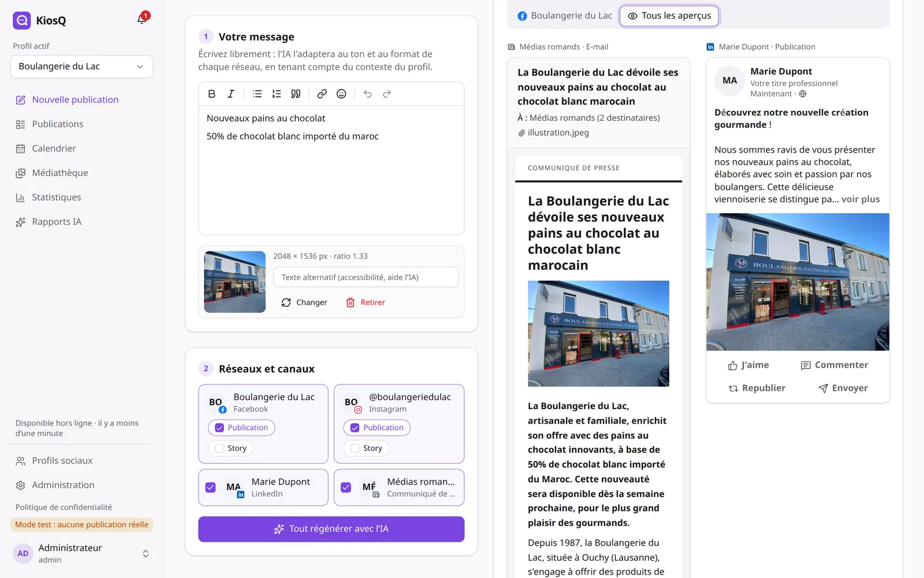The image size is (924, 578).
Task: Select Boulangerie du Lac preview tab
Action: (565, 16)
